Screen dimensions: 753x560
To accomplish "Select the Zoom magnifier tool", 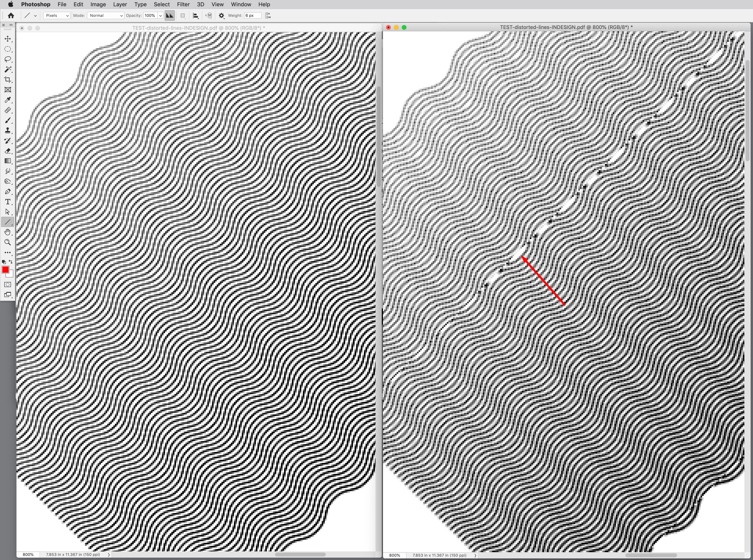I will (x=7, y=242).
